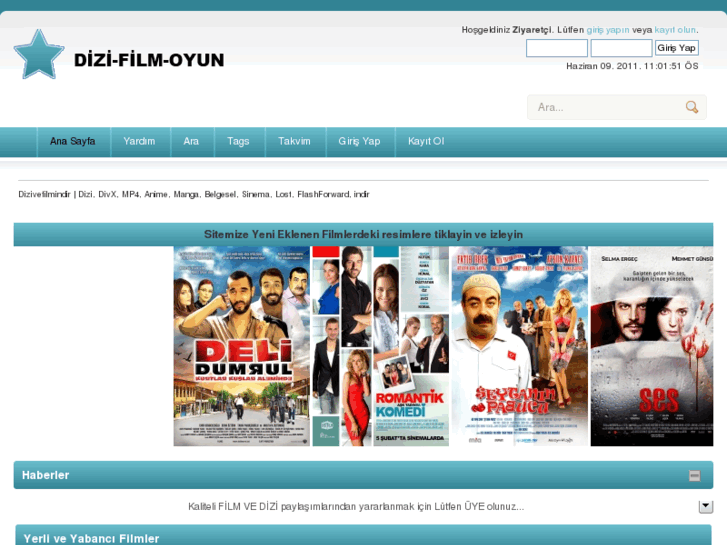The width and height of the screenshot is (727, 545).
Task: Click the blue star site logo
Action: tap(39, 54)
